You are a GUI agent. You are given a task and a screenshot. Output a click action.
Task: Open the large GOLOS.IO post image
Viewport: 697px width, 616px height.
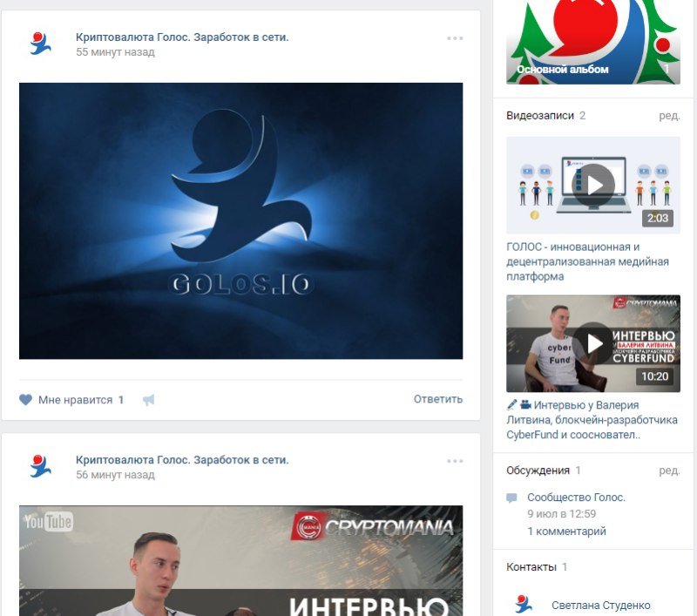tap(241, 221)
